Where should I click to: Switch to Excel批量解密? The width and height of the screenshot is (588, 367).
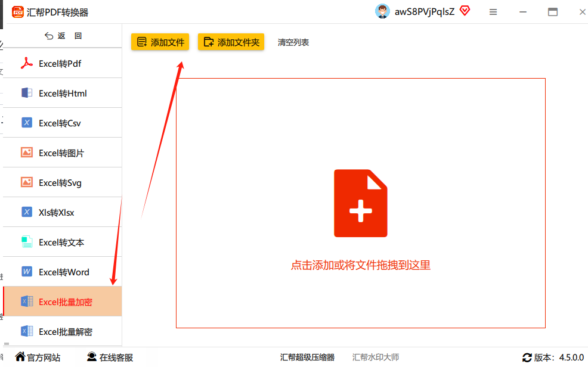pos(62,331)
